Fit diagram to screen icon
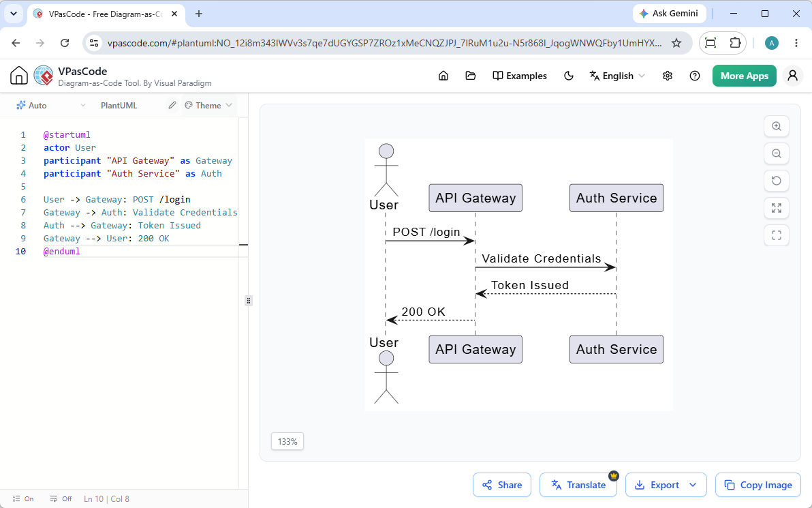The height and width of the screenshot is (508, 812). coord(777,208)
